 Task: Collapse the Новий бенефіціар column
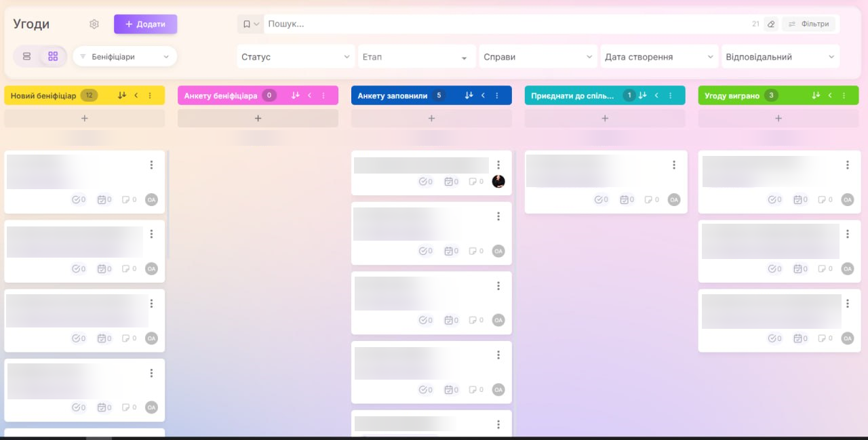click(x=136, y=96)
